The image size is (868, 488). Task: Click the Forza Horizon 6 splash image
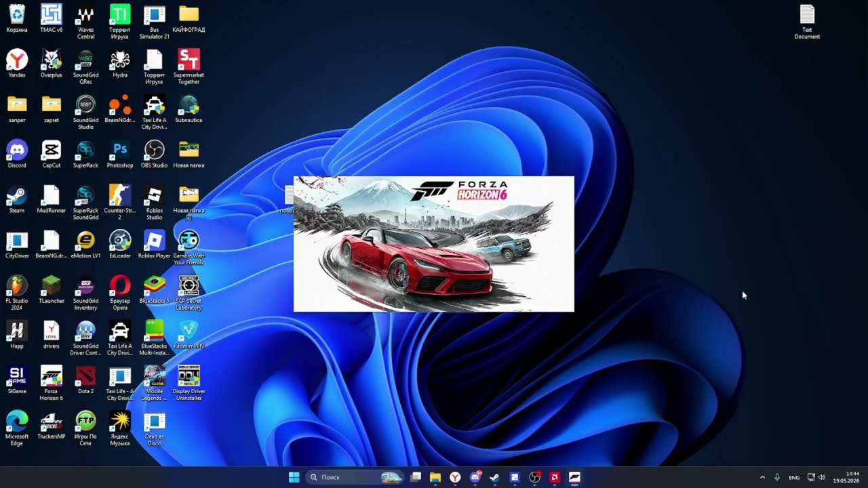pos(434,244)
